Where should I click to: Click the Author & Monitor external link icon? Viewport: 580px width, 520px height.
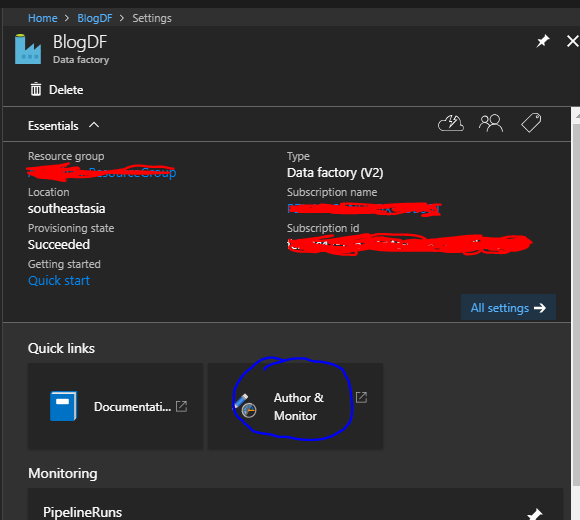coord(361,398)
